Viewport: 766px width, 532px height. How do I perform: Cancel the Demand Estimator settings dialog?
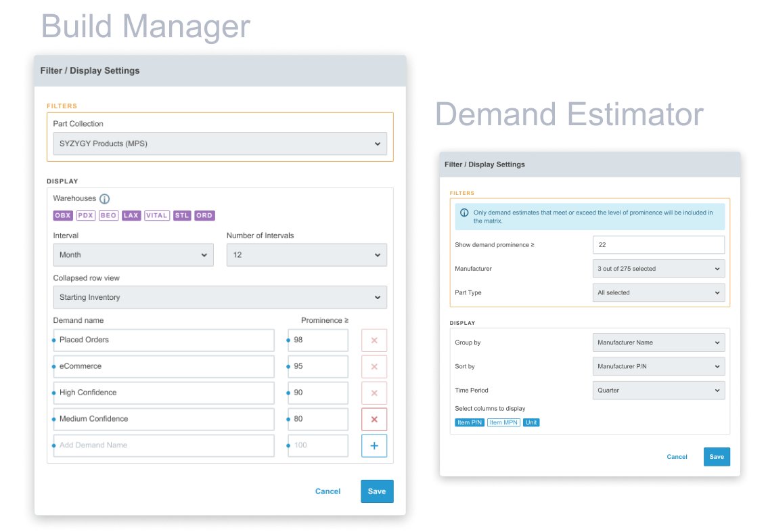pyautogui.click(x=677, y=457)
